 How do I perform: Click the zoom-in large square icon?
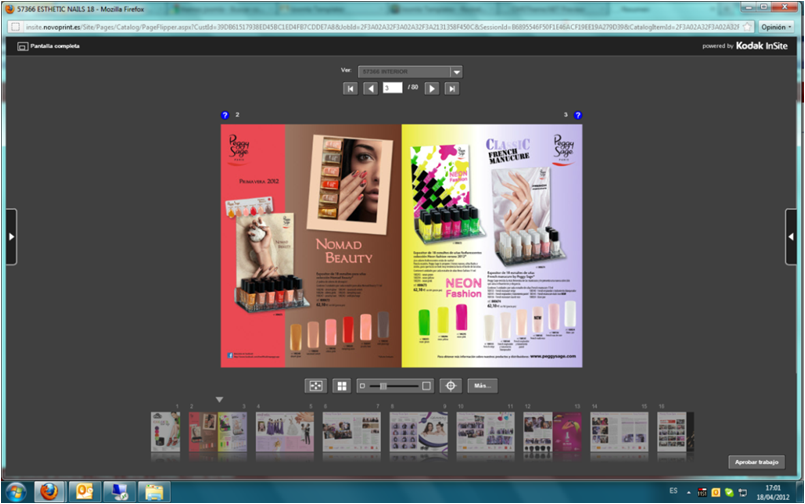426,386
